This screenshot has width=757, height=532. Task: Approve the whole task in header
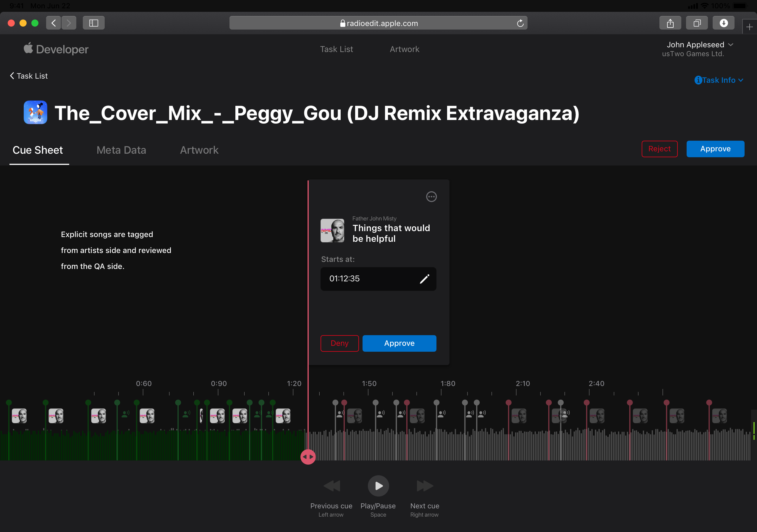[x=715, y=149]
